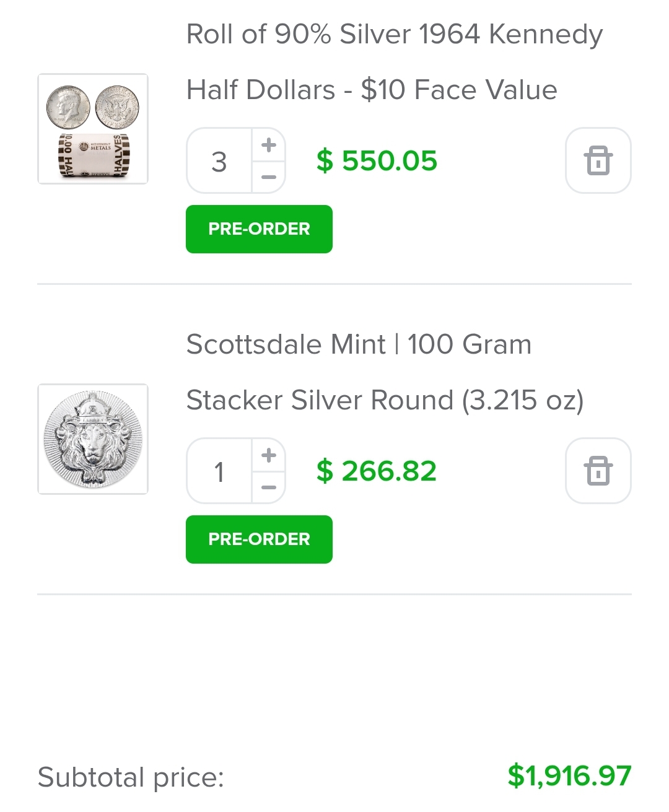Open the Roll of 90% Silver 1964 Kennedy title
Image resolution: width=669 pixels, height=812 pixels.
395,34
